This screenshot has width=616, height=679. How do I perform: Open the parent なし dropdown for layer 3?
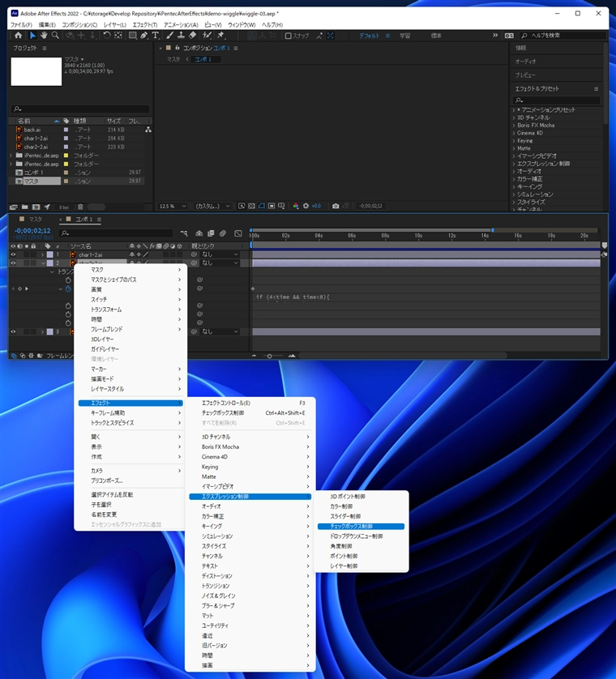point(220,331)
